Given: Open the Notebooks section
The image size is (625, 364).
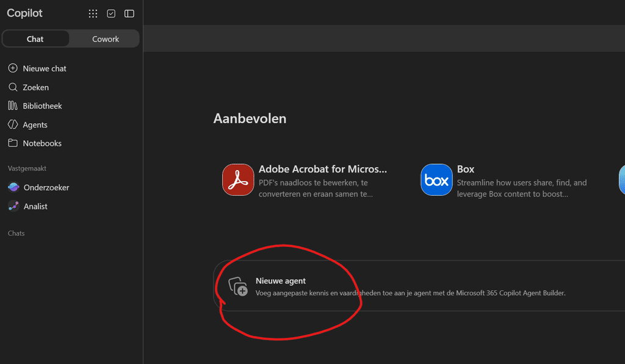Looking at the screenshot, I should (x=42, y=143).
